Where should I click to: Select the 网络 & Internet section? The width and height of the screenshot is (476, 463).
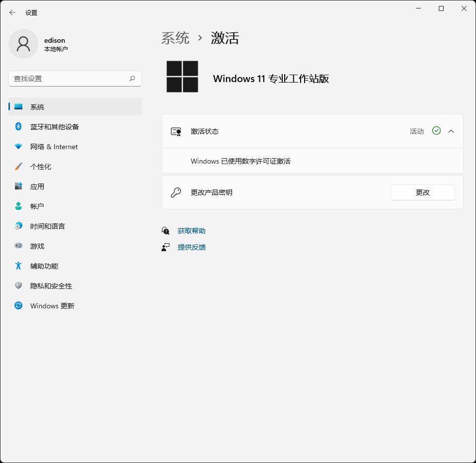(54, 147)
